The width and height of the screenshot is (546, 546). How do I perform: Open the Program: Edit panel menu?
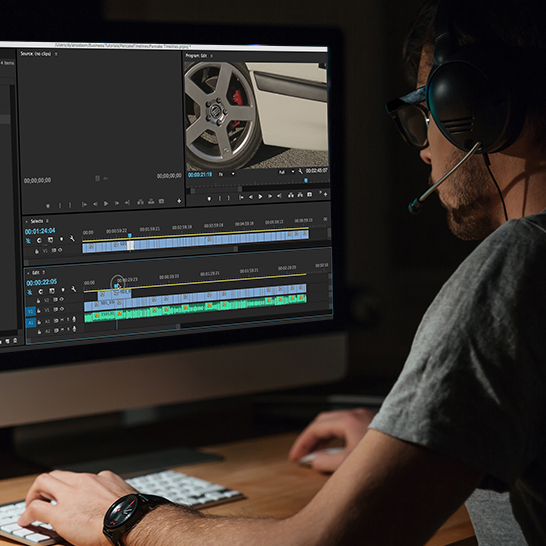click(x=211, y=56)
